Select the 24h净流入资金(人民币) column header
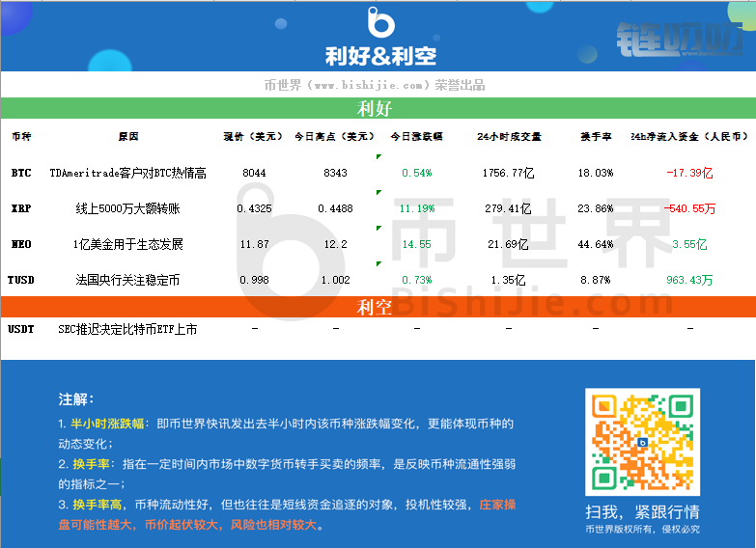756x548 pixels. pyautogui.click(x=690, y=136)
